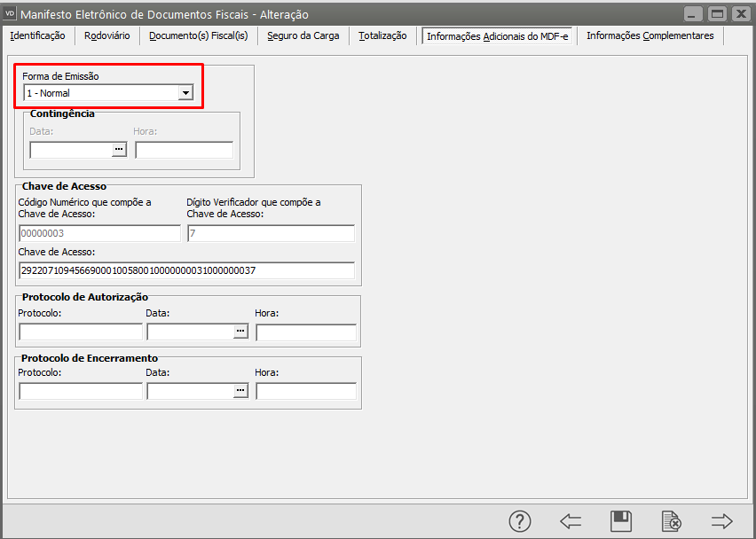The image size is (756, 539).
Task: Go to the Seguro da Carga tab
Action: (x=303, y=35)
